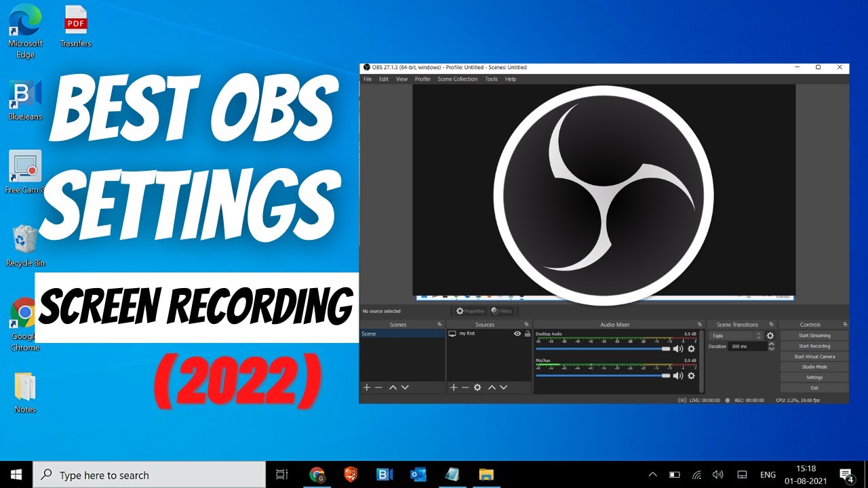This screenshot has width=868, height=488.
Task: Increase transition Duration with the up stepper arrow
Action: click(771, 344)
